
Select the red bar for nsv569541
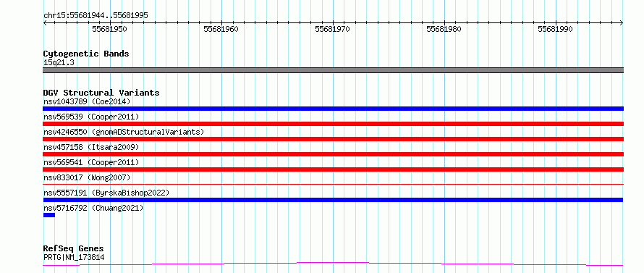333,169
